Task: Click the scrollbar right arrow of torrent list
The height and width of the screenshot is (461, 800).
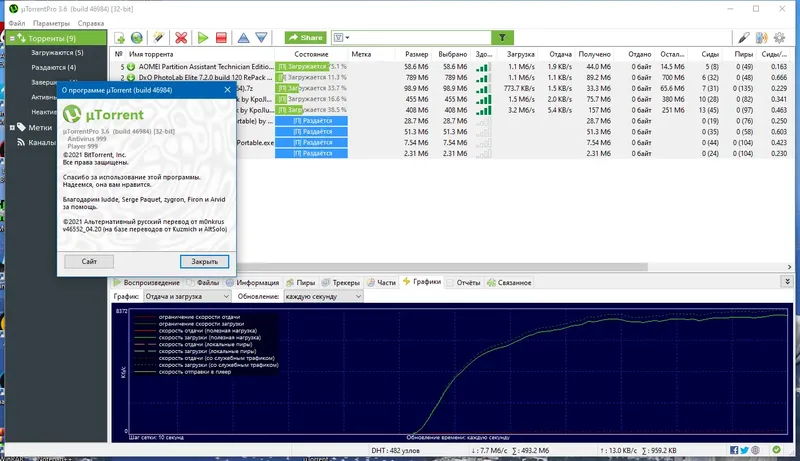Action: coord(789,267)
